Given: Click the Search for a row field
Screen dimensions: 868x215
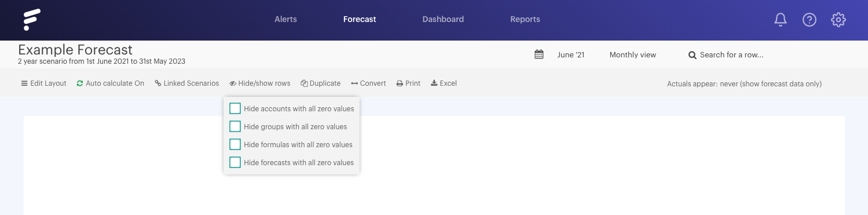Looking at the screenshot, I should coord(731,54).
